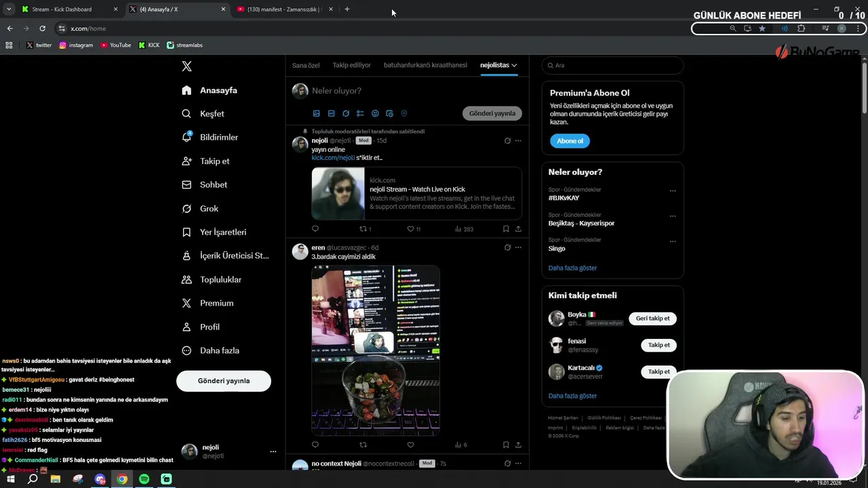Click Abone ol Premium button
Image resolution: width=868 pixels, height=488 pixels.
[570, 141]
